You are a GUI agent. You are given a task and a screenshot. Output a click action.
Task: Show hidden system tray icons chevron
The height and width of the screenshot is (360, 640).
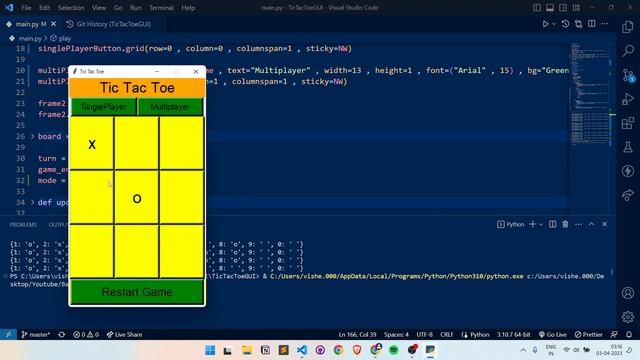(x=523, y=350)
